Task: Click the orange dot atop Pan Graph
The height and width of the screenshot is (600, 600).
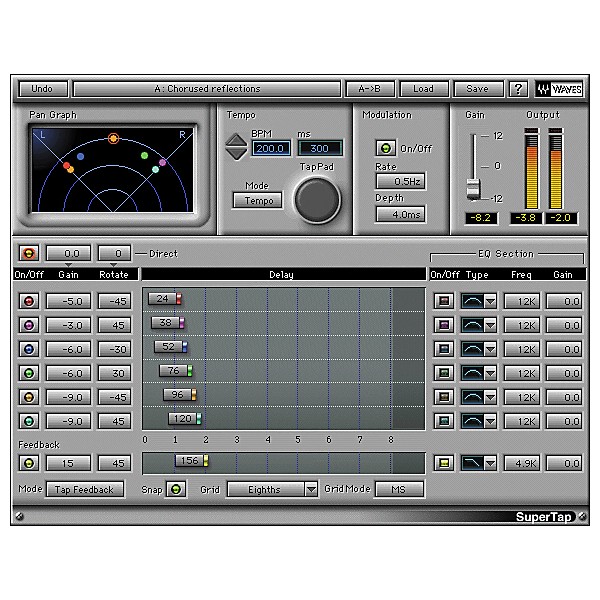Action: tap(113, 138)
